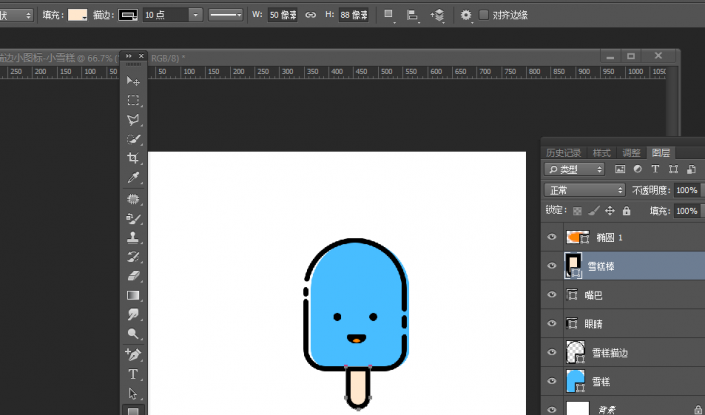This screenshot has width=705, height=415.
Task: Click the link width and height icon
Action: (x=310, y=15)
